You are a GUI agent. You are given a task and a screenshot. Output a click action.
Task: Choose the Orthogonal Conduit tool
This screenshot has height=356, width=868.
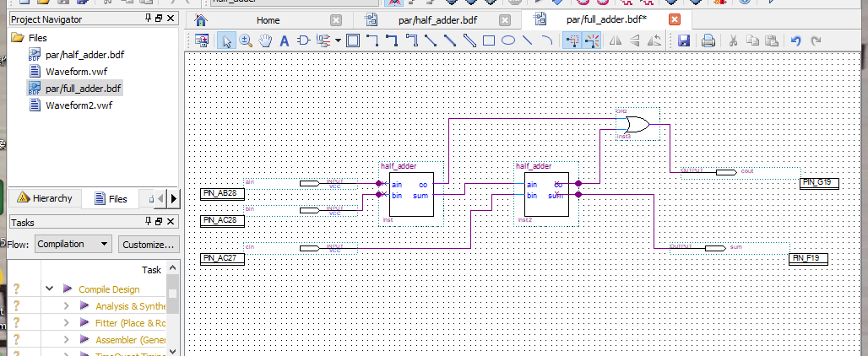click(x=411, y=40)
